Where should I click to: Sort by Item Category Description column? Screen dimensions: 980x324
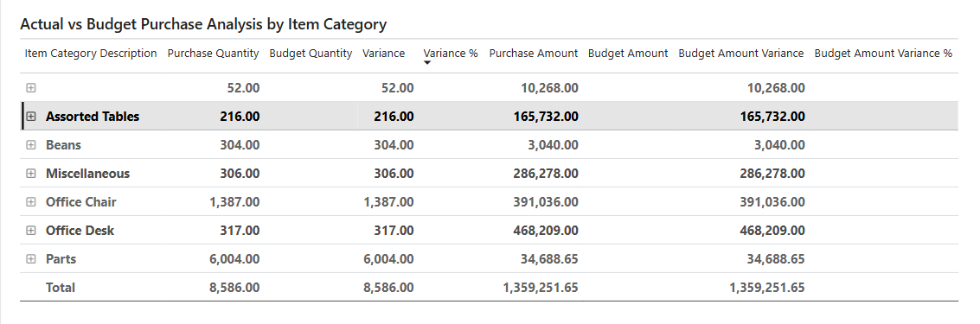click(91, 54)
